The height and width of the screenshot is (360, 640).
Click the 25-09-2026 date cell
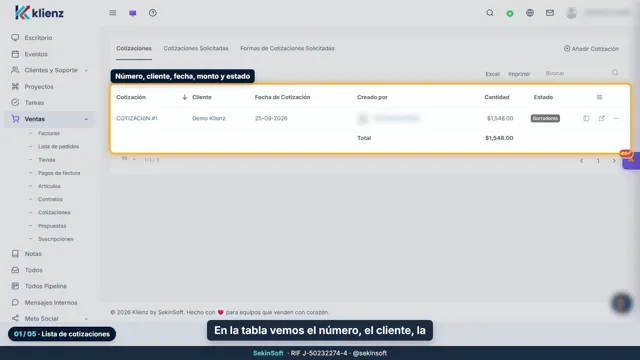tap(271, 118)
